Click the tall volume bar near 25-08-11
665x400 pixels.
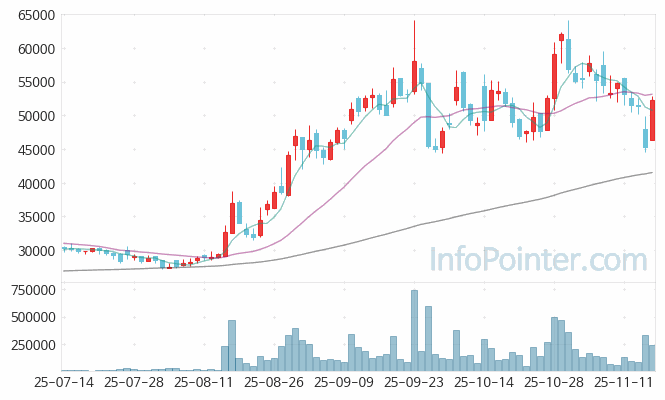click(x=232, y=345)
